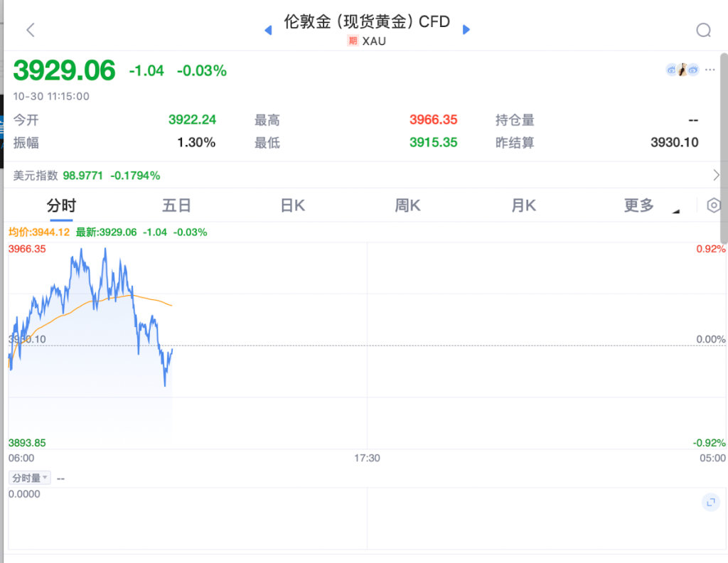This screenshot has height=563, width=728.
Task: Switch to previous instrument with left triangle
Action: point(268,30)
